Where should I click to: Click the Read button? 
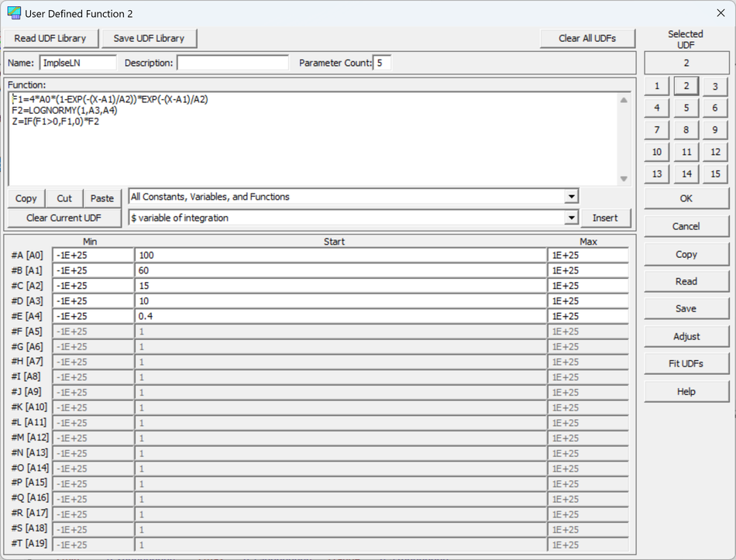686,282
